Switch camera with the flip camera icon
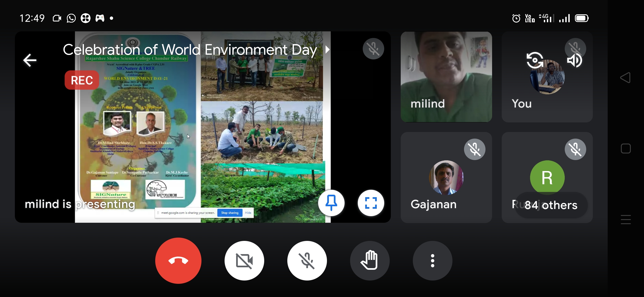644x297 pixels. (534, 60)
